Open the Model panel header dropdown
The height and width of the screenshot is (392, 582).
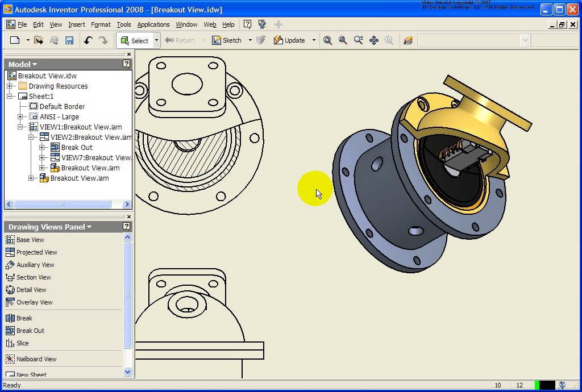pyautogui.click(x=23, y=64)
